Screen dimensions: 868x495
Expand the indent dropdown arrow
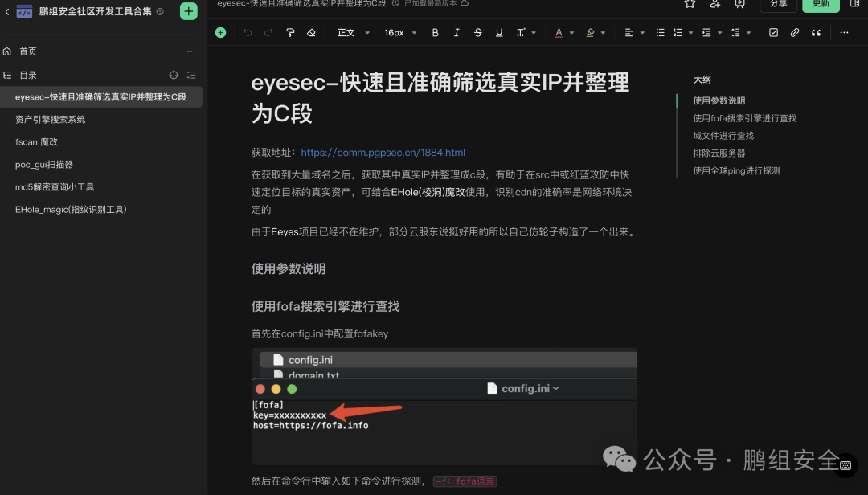[x=719, y=33]
